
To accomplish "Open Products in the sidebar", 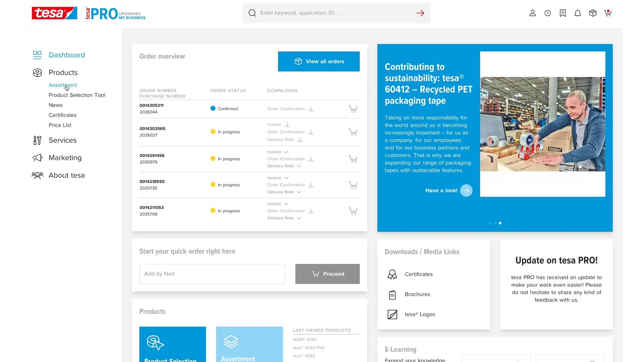I will (x=63, y=73).
